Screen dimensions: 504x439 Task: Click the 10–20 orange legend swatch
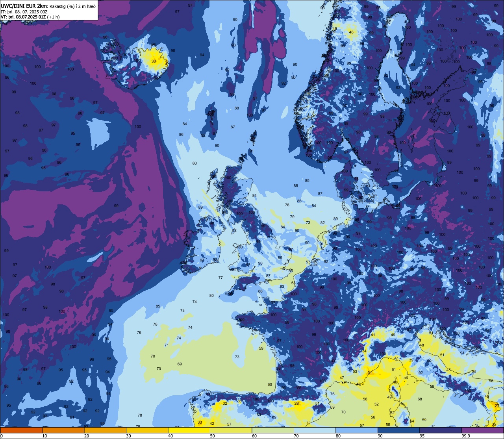pos(63,430)
